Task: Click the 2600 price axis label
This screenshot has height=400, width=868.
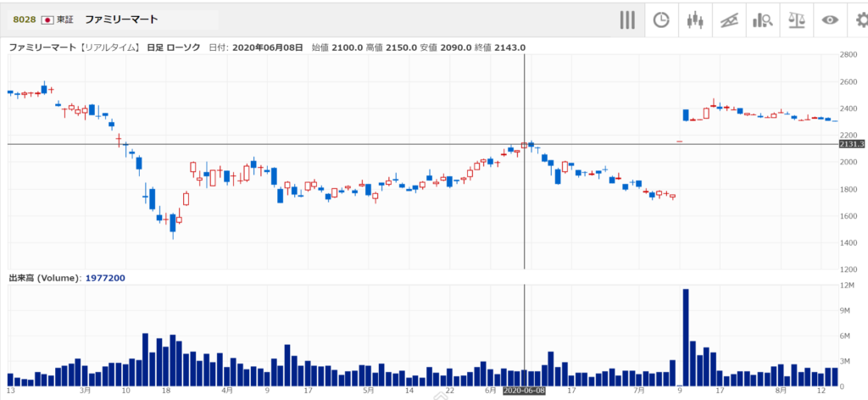Action: coord(848,82)
